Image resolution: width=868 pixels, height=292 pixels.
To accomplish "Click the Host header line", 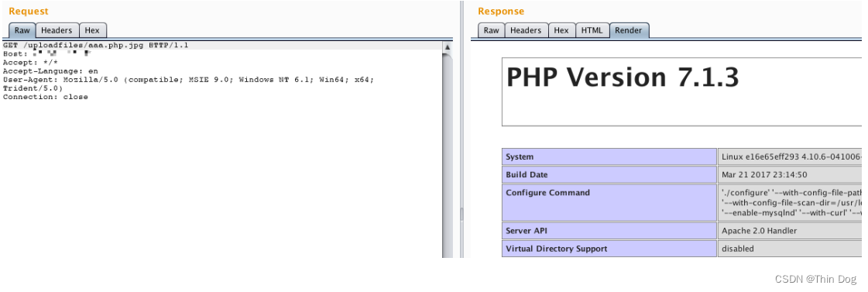I will pos(46,53).
